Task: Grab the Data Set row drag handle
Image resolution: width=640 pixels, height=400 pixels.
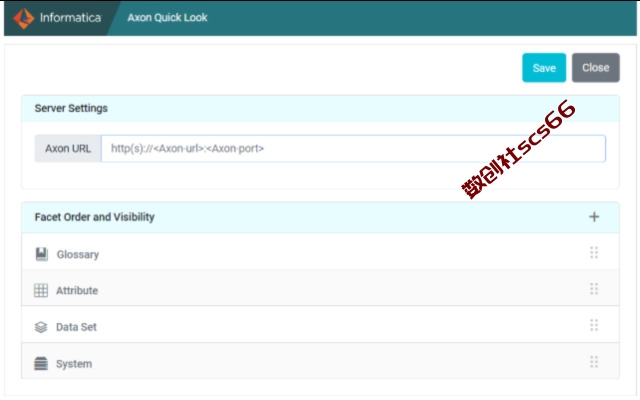Action: [594, 325]
